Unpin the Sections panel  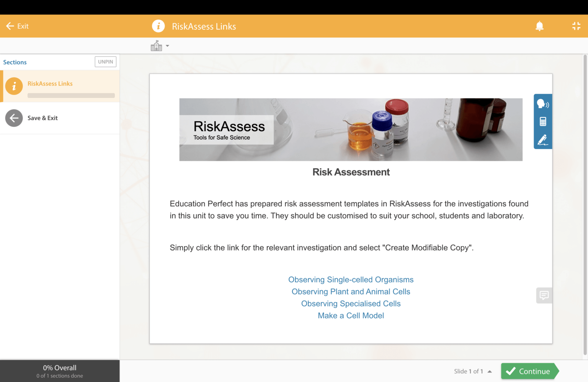click(105, 62)
